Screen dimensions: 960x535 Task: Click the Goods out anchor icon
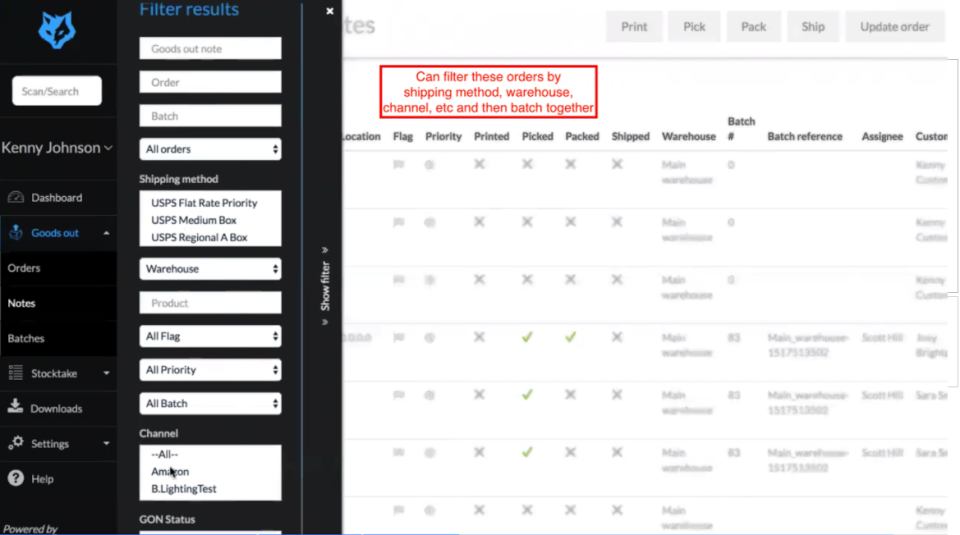click(x=16, y=232)
